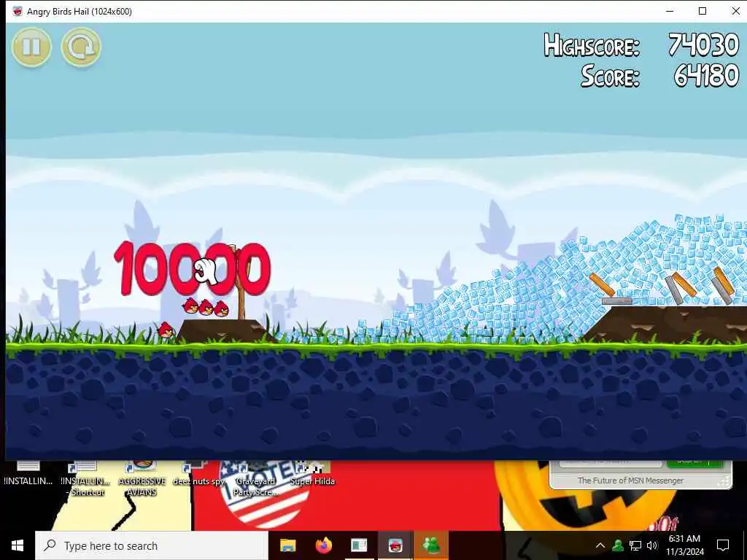Open the Graveyard Party desktop shortcut

[256, 478]
